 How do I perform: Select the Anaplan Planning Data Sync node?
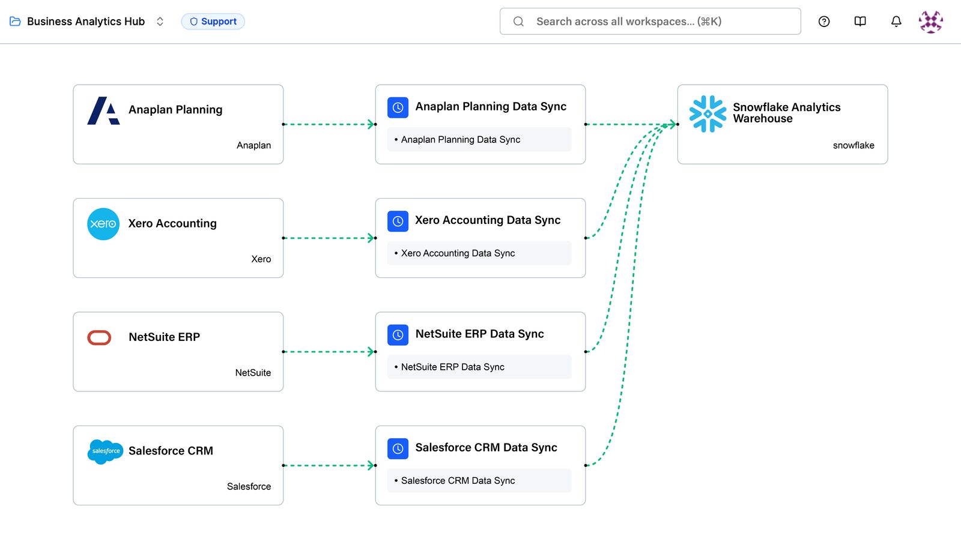click(x=491, y=106)
